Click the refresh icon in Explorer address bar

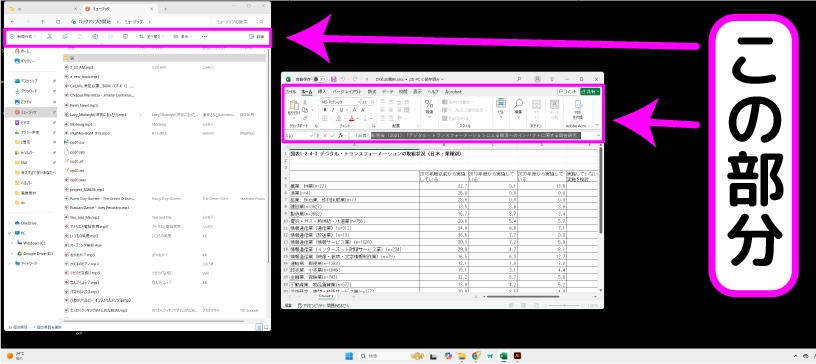point(57,21)
